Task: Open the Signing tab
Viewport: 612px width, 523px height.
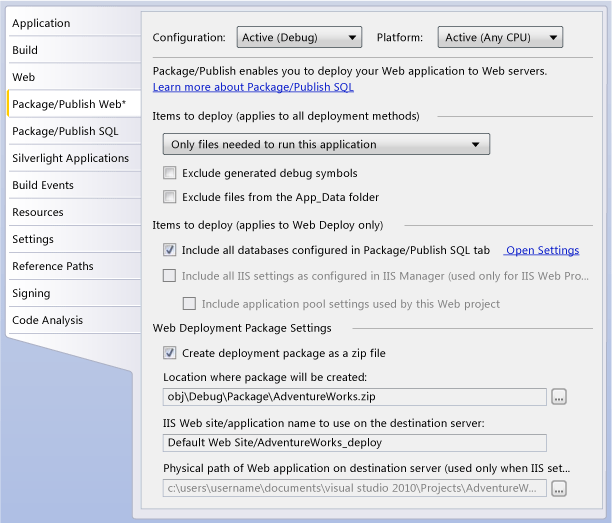Action: [74, 293]
